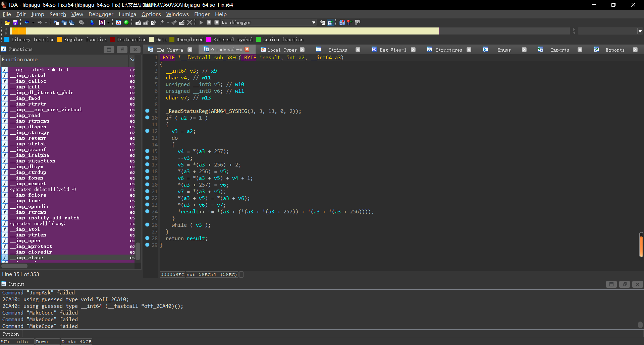Click the convert to code toolbar icon
The height and width of the screenshot is (345, 644).
pos(138,22)
